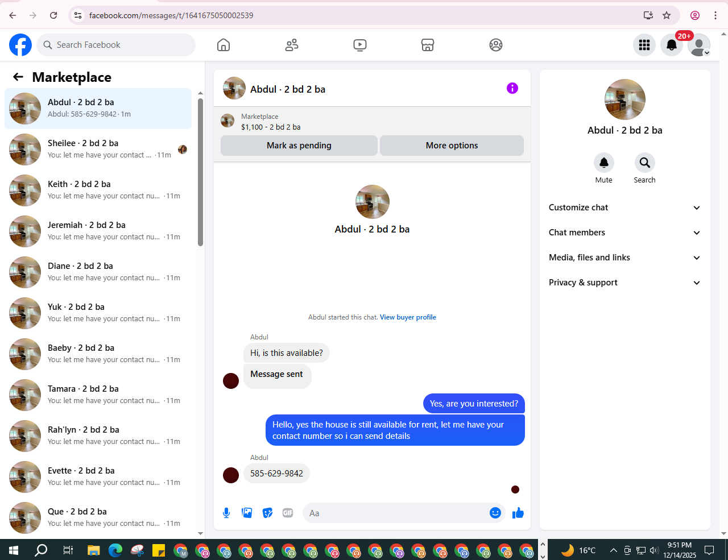This screenshot has height=560, width=728.
Task: Open the Baeby conversation
Action: pyautogui.click(x=98, y=354)
